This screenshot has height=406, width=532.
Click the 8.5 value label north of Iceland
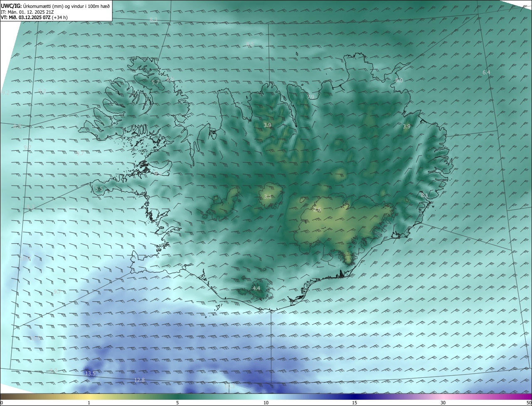[x=250, y=44]
